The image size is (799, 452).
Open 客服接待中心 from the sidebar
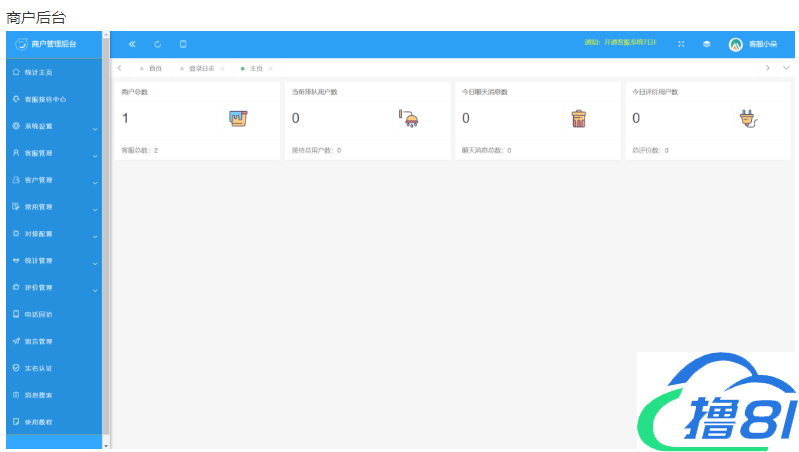45,100
